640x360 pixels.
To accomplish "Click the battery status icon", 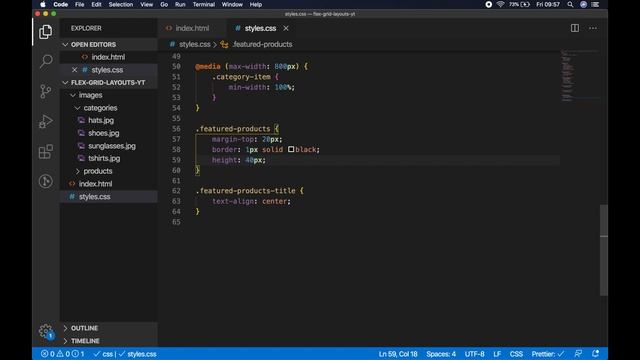I will [x=525, y=4].
